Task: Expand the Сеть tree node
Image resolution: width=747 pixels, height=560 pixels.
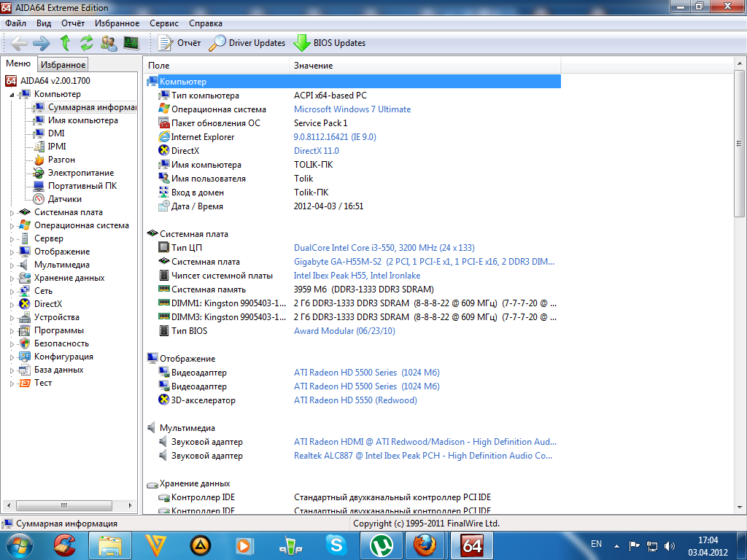Action: [12, 292]
